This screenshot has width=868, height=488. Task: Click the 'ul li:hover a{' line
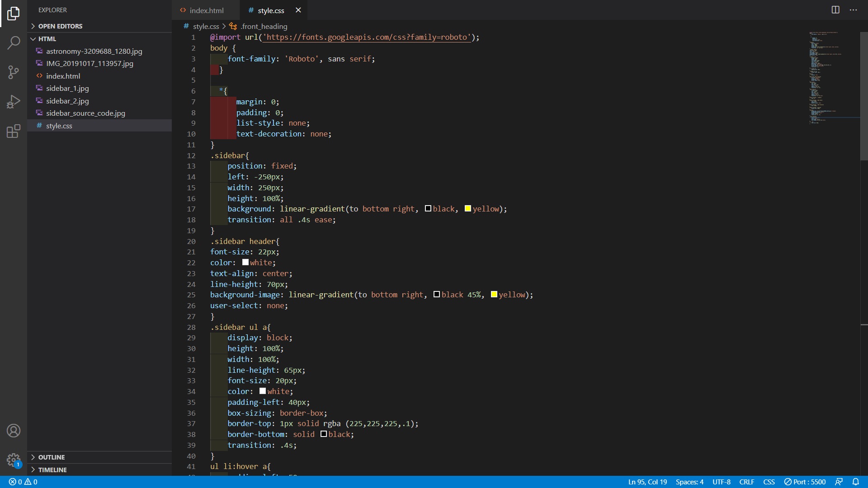(x=241, y=466)
